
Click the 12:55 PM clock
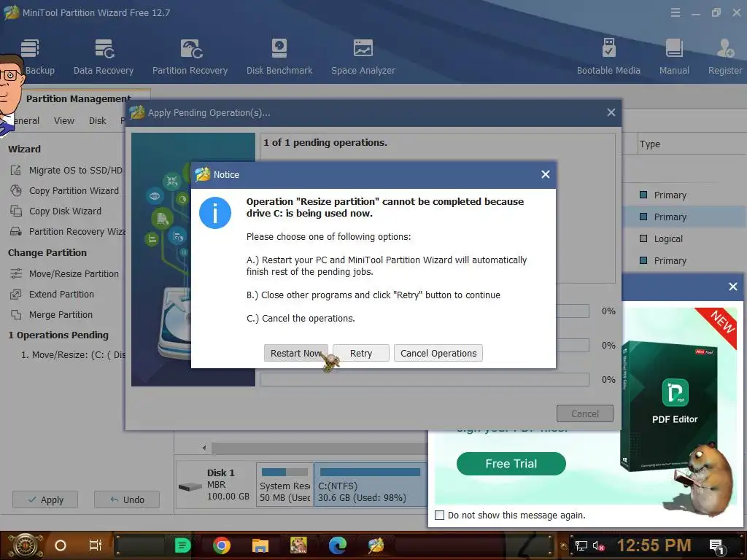(654, 545)
